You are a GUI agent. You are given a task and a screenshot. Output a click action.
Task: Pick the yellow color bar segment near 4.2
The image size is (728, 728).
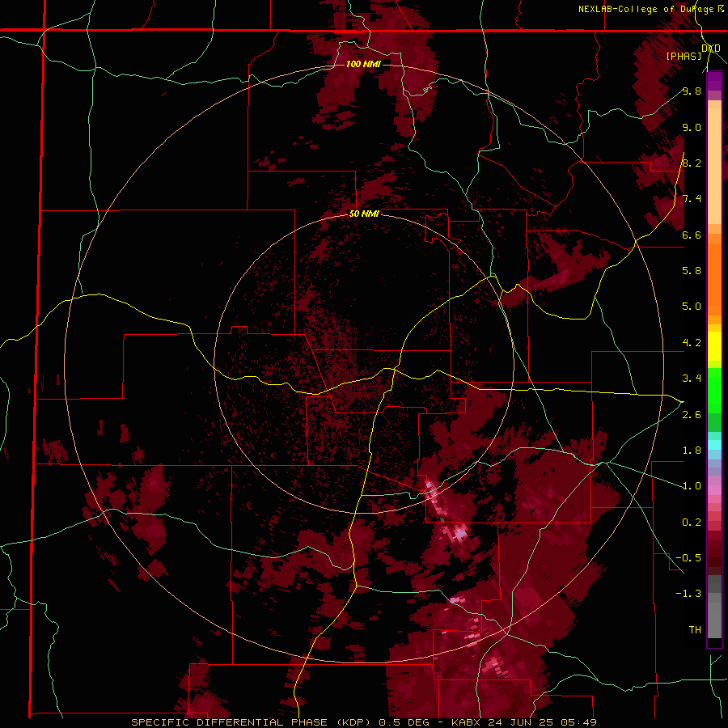coord(714,346)
